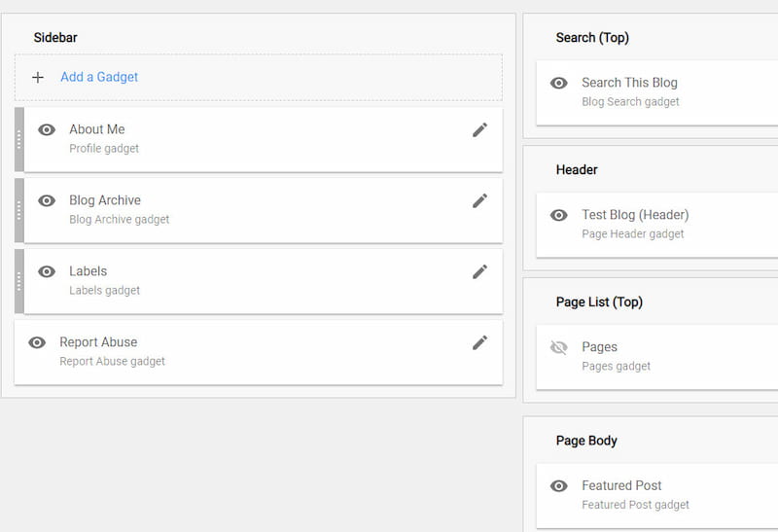This screenshot has width=778, height=532.
Task: Open the Pages gadget card
Action: tap(657, 357)
